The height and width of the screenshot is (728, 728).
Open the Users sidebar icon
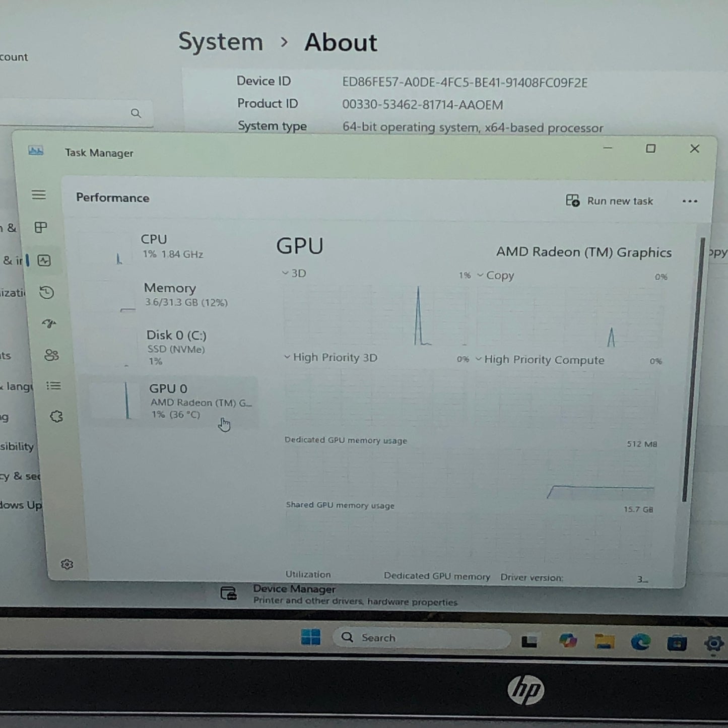pos(51,355)
